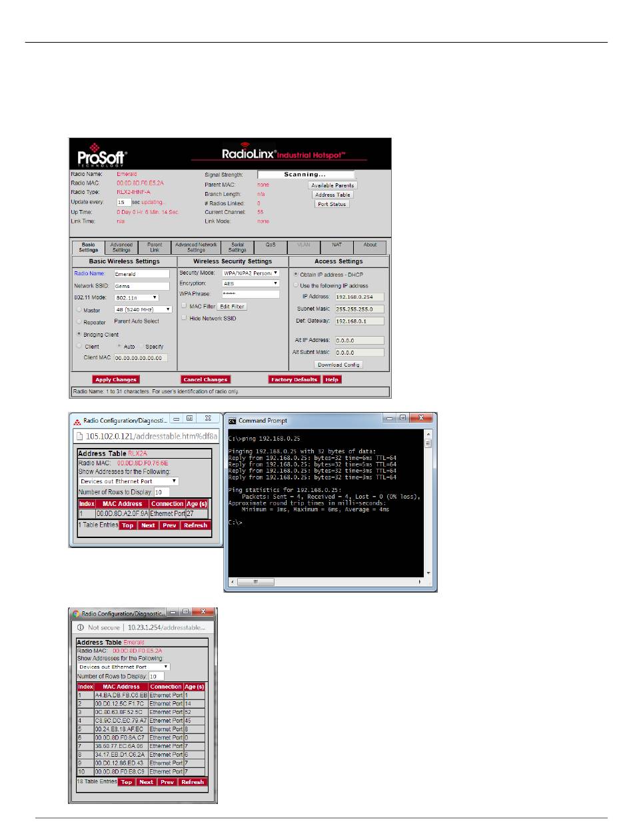633x840 pixels.
Task: Click the Not secure info icon
Action: tap(79, 628)
